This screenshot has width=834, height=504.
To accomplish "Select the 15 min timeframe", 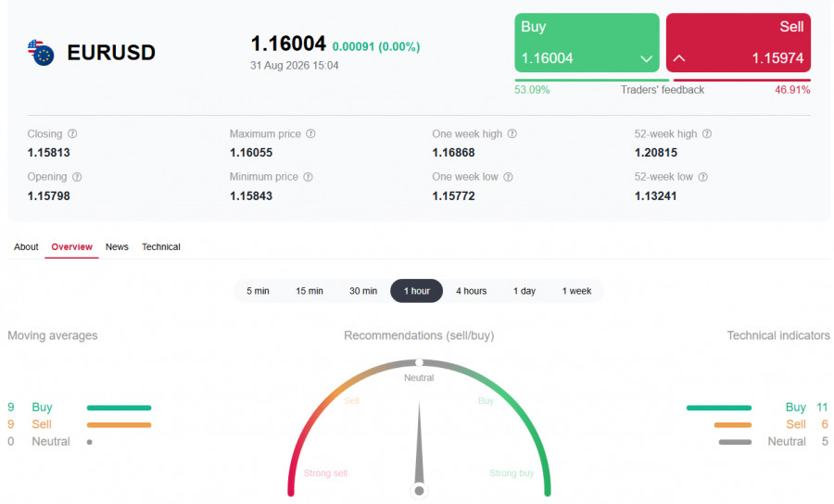I will pos(310,291).
